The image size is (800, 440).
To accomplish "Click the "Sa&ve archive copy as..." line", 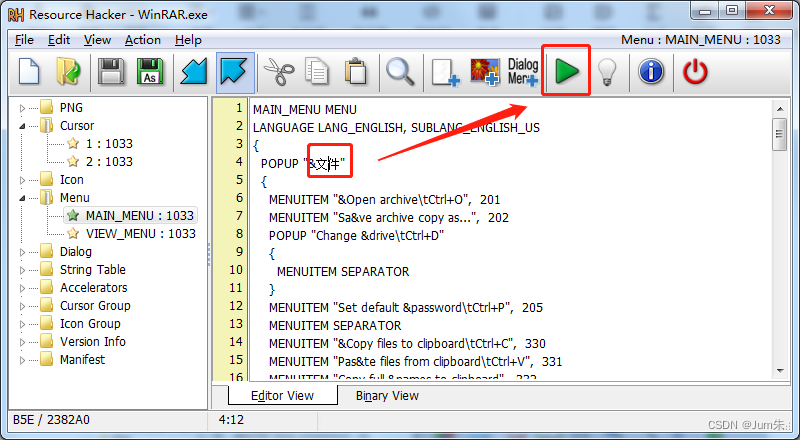I will [389, 217].
